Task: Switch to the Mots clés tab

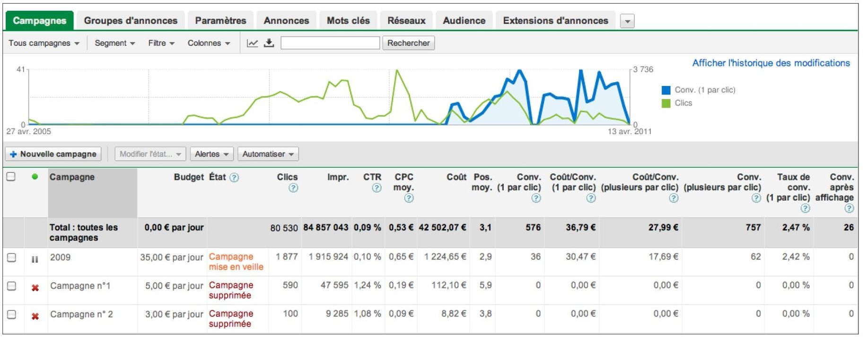Action: [x=348, y=21]
